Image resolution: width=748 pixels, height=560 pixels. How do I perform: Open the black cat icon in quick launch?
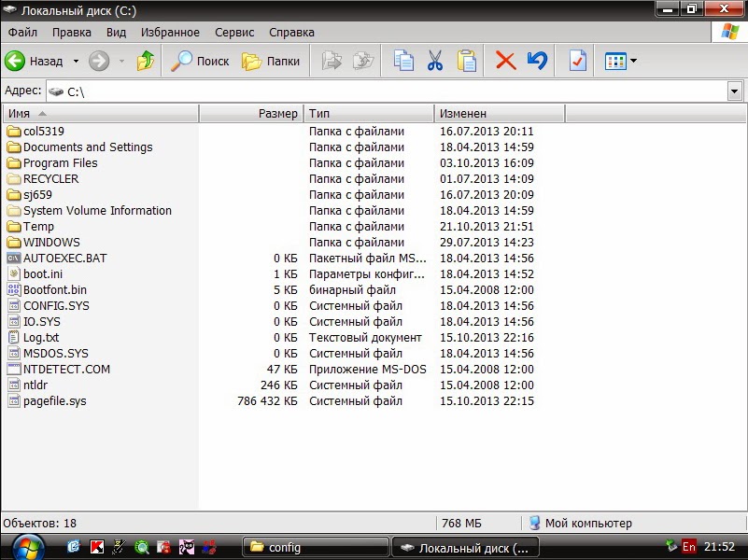click(x=185, y=546)
